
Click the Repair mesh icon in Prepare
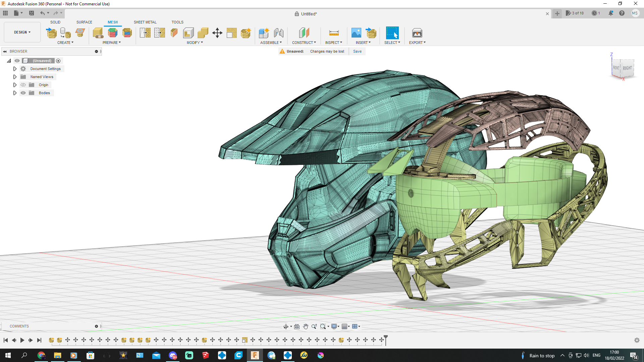(98, 33)
